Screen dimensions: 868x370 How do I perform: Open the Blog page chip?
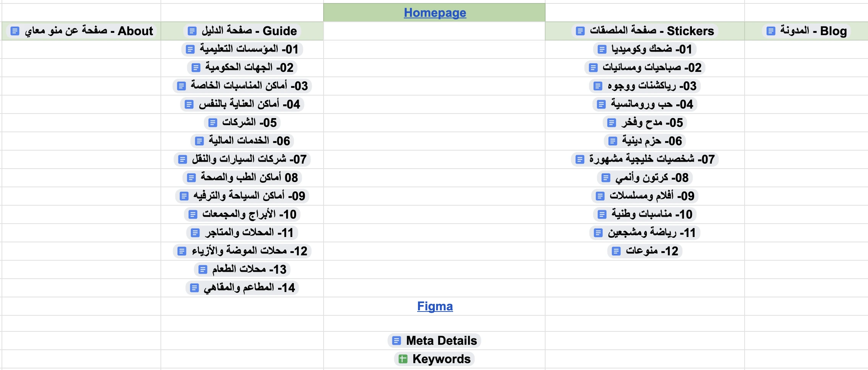point(813,31)
